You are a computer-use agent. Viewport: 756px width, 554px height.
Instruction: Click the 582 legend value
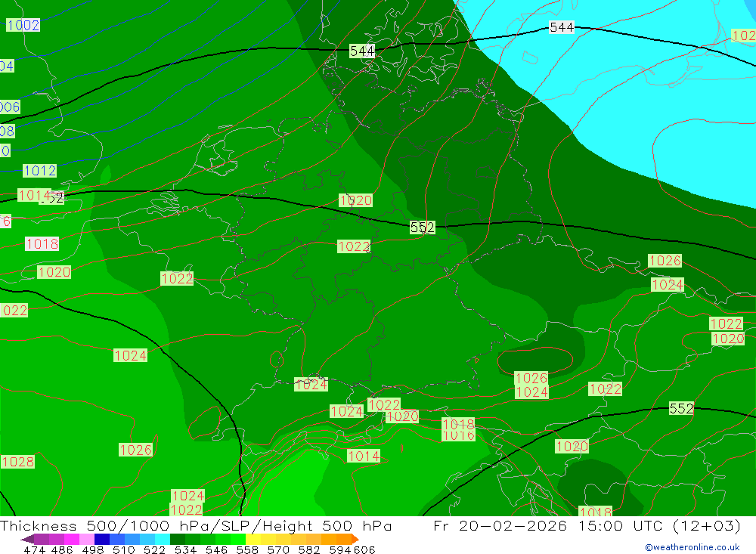(x=308, y=549)
